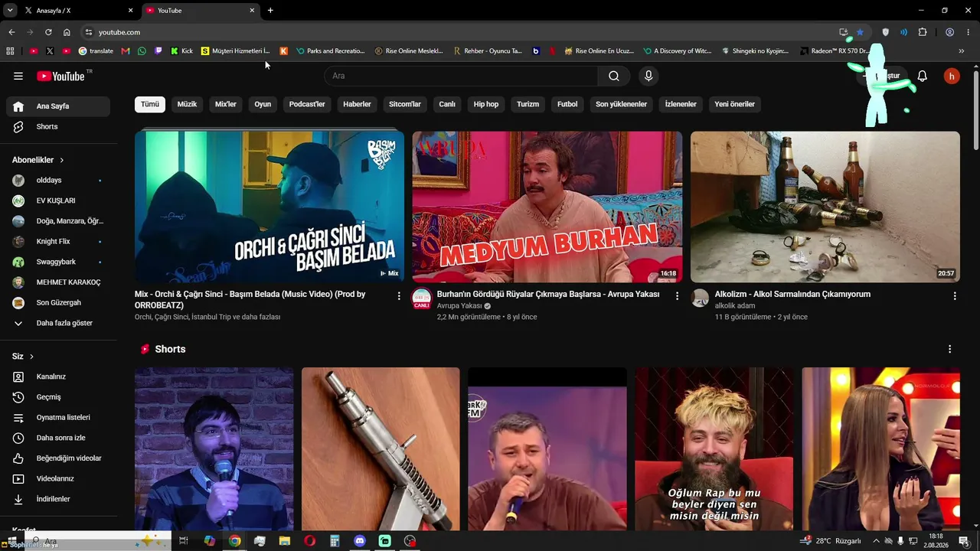Expand the Abonelikler section

point(38,160)
